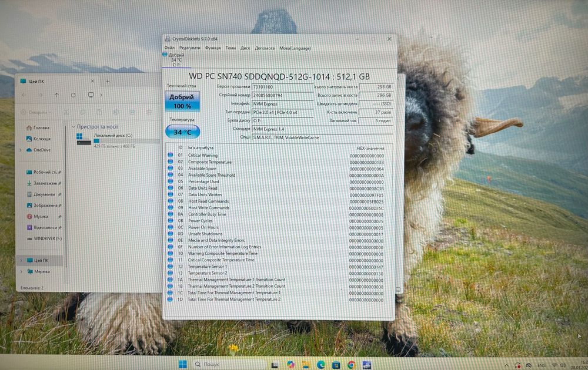Click the Ім'я атрибута column header
The height and width of the screenshot is (370, 588).
point(201,147)
